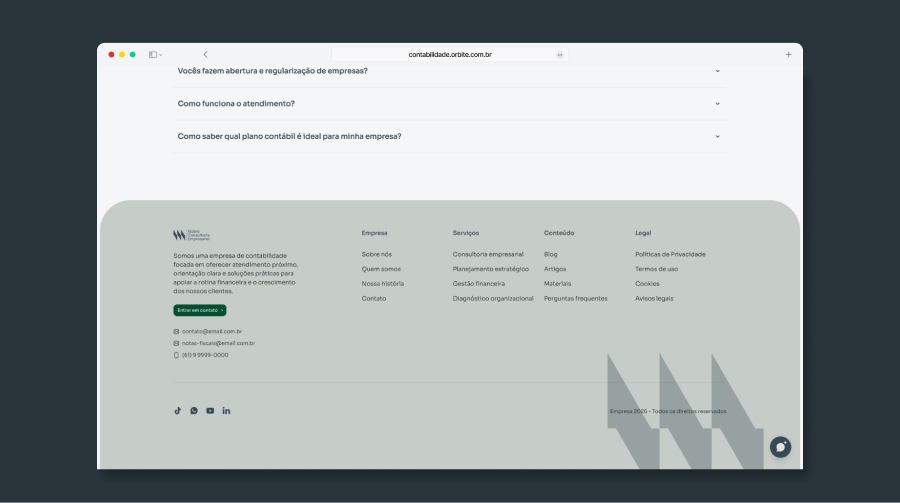This screenshot has width=900, height=503.
Task: Go to 'Perguntas frequentes' link
Action: coord(576,299)
